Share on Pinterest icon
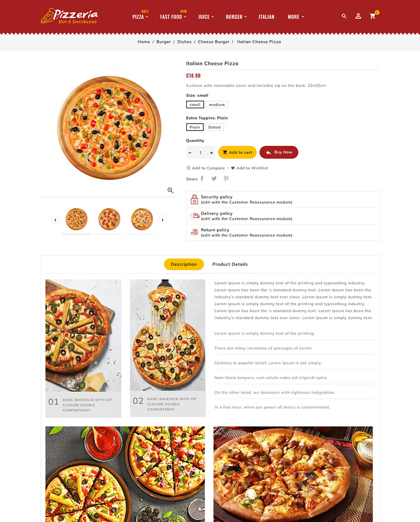This screenshot has width=420, height=522. [226, 179]
